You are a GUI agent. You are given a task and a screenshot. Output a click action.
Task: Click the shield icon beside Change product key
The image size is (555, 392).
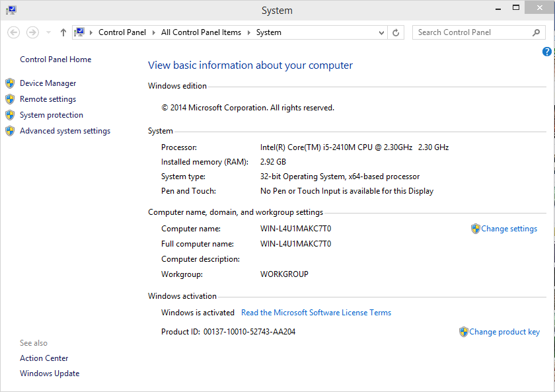(464, 331)
